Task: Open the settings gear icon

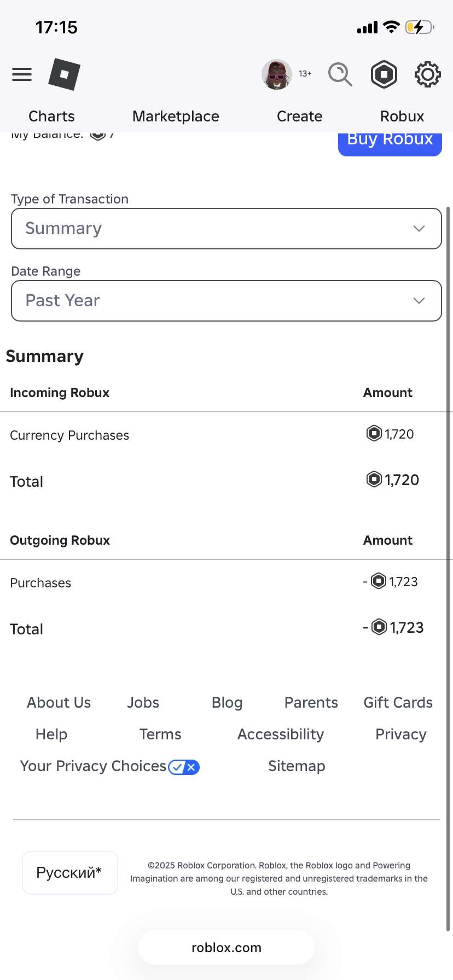Action: point(427,74)
